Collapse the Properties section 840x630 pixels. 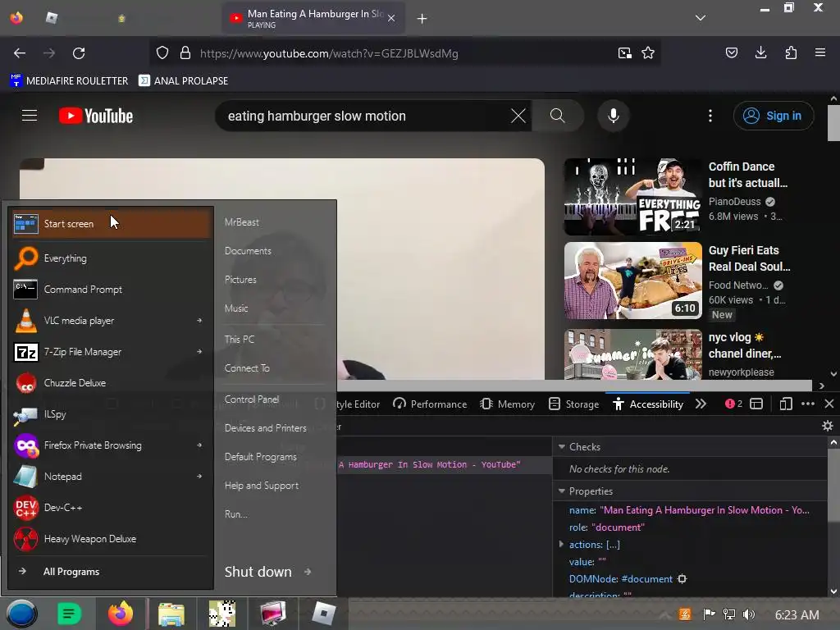click(562, 491)
